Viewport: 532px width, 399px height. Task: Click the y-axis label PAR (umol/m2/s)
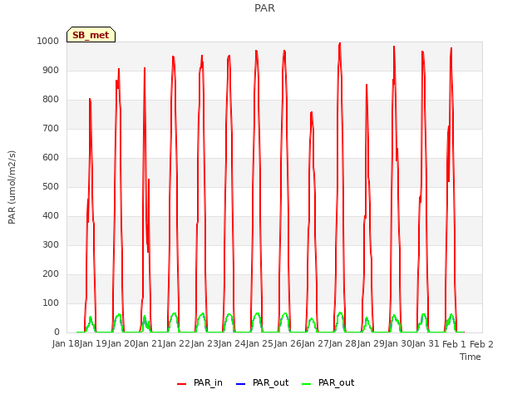pyautogui.click(x=12, y=187)
